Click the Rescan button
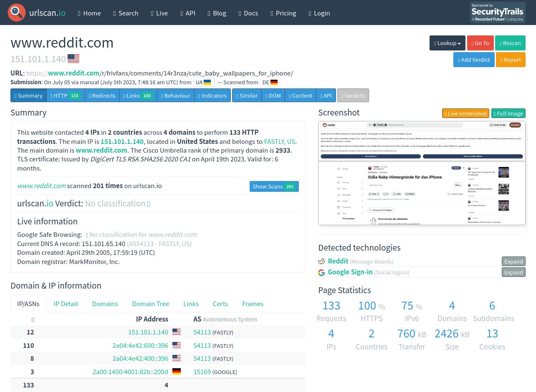The image size is (536, 392). coord(510,43)
